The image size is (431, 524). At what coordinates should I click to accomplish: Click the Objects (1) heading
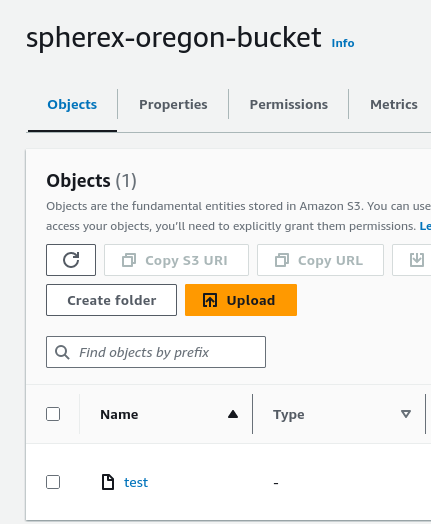pyautogui.click(x=91, y=181)
